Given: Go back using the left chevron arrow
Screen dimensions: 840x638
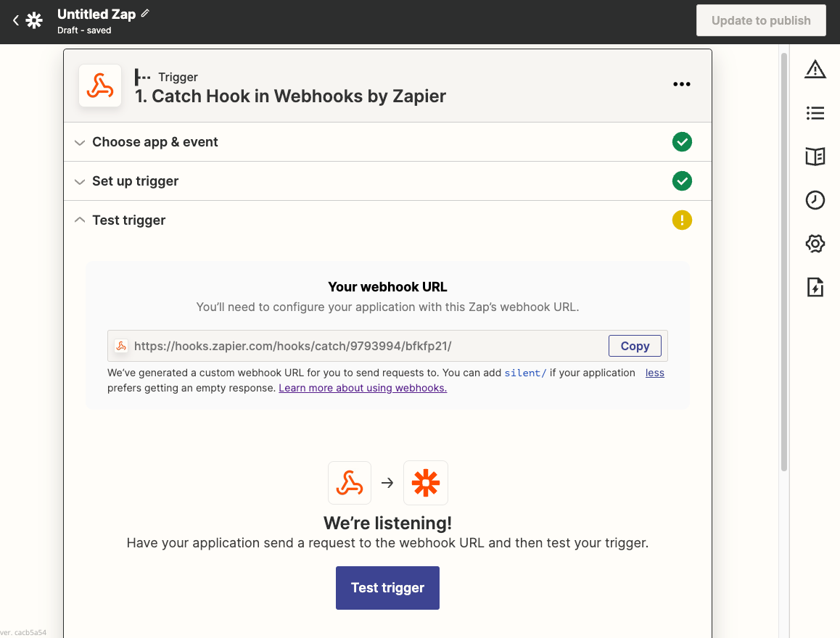Looking at the screenshot, I should (x=15, y=21).
